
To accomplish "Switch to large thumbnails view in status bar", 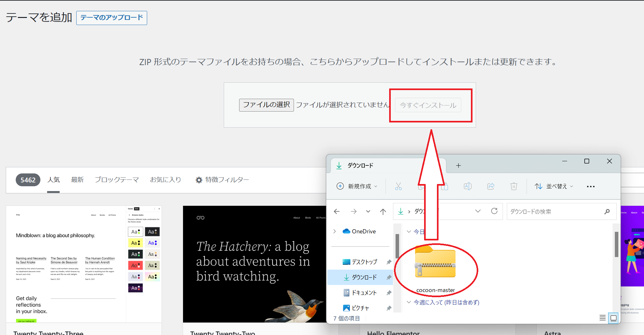I will [x=613, y=318].
